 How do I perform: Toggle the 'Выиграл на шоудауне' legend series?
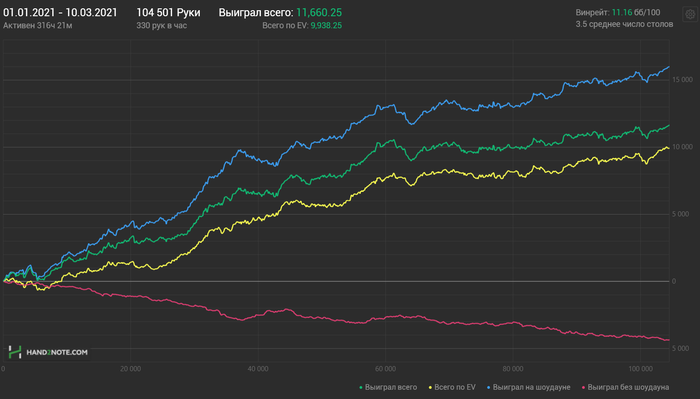coord(529,387)
